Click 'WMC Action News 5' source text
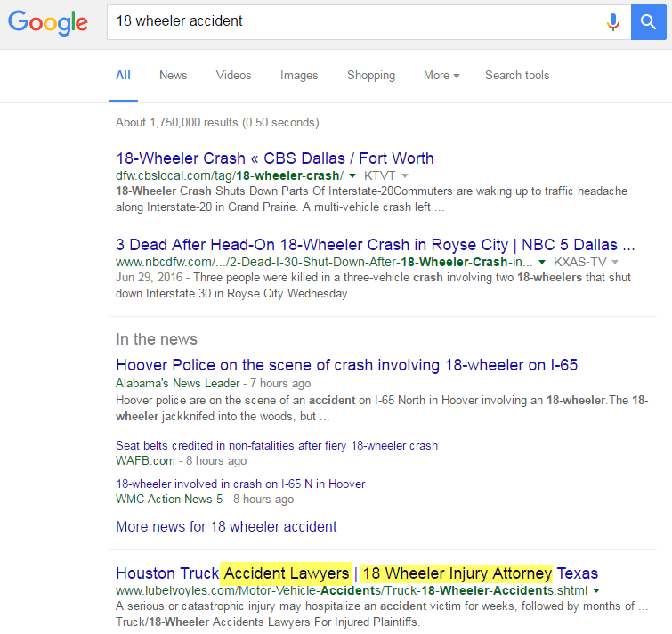The image size is (672, 634). (169, 499)
